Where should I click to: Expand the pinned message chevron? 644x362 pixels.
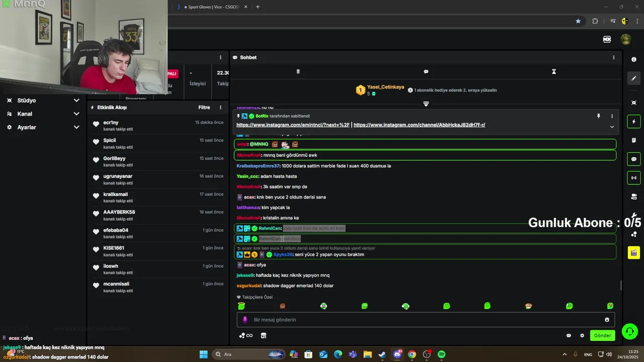tap(612, 127)
